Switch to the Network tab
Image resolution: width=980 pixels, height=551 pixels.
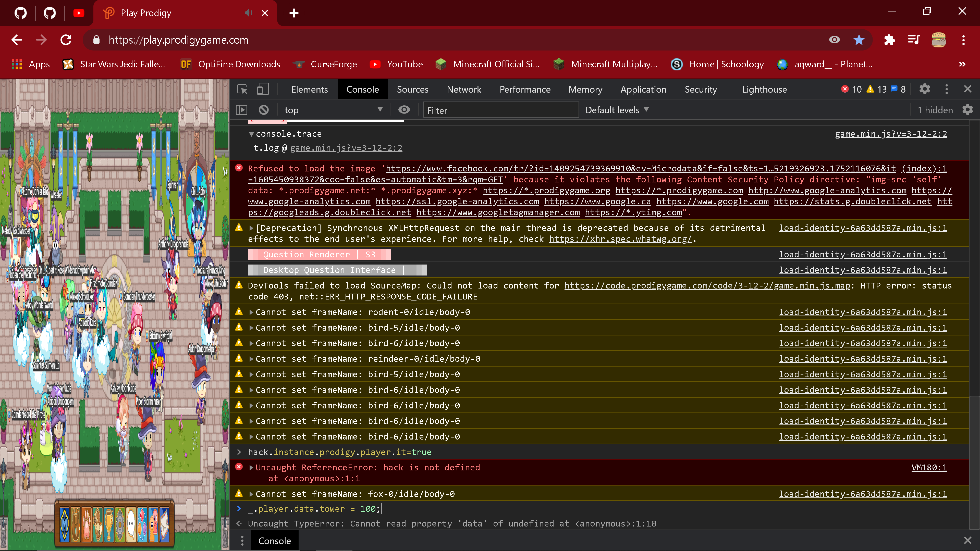tap(464, 89)
